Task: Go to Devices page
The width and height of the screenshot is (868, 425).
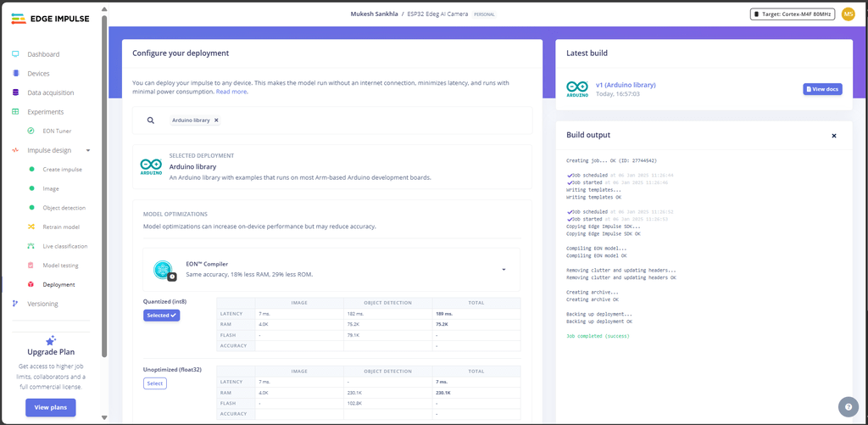Action: click(39, 73)
